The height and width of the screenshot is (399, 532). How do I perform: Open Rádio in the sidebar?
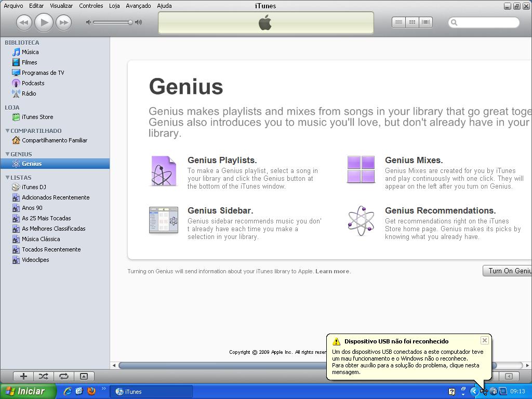coord(55,94)
